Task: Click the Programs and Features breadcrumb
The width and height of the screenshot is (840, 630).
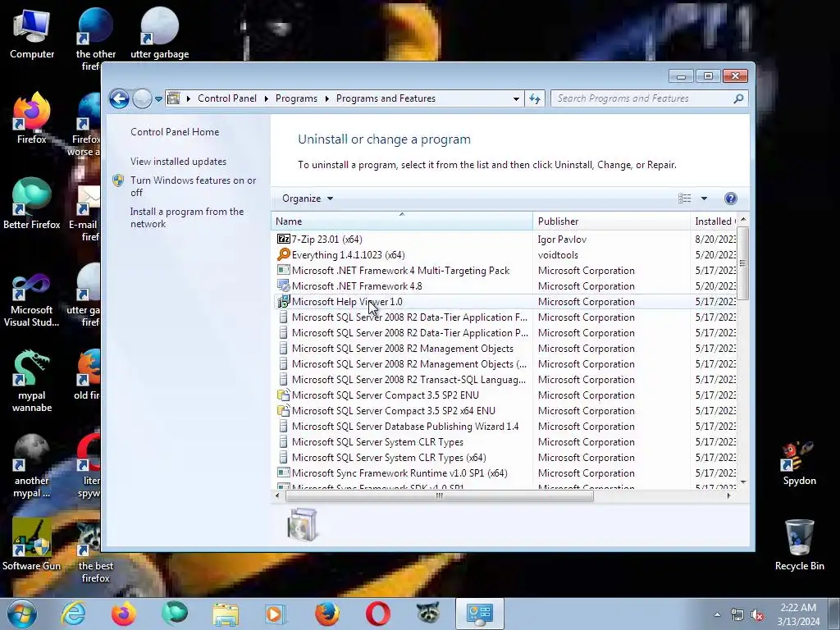Action: pos(386,98)
